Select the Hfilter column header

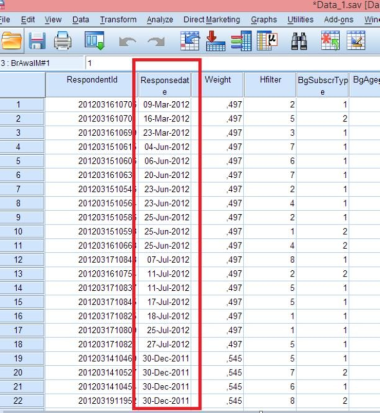[x=270, y=85]
